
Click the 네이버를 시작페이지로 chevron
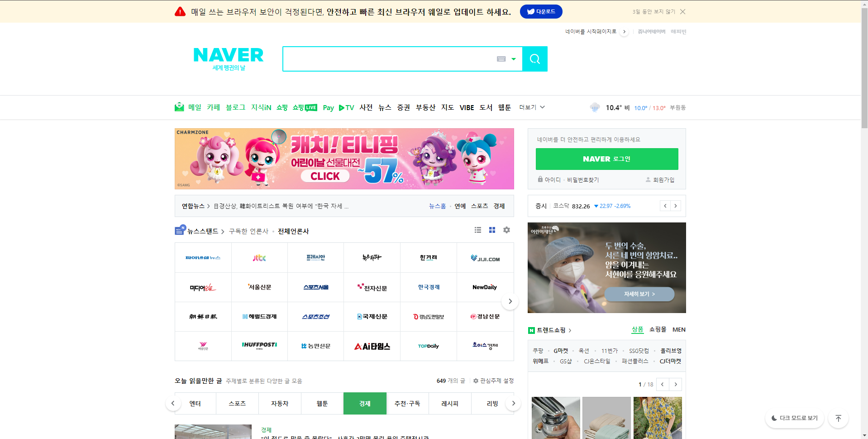click(x=624, y=32)
